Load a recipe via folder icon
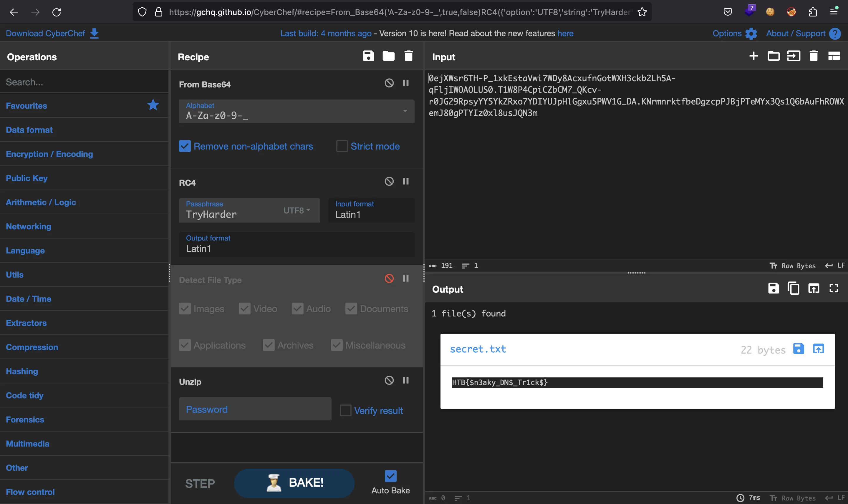The image size is (848, 504). click(388, 56)
